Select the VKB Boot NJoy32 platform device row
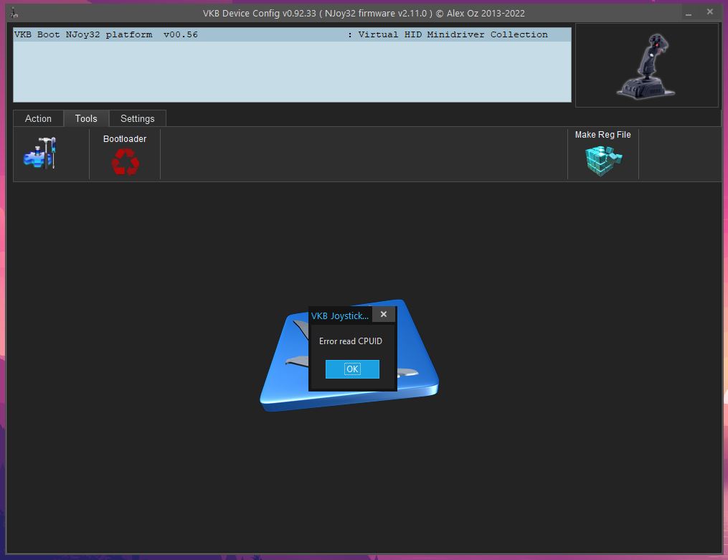The image size is (728, 560). [292, 35]
